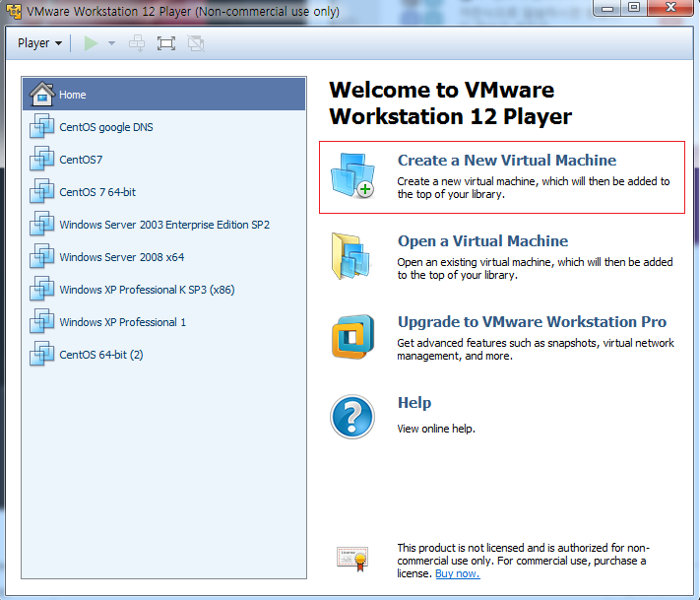
Task: Click the VMware Workstation Pro upgrade icon
Action: 352,336
